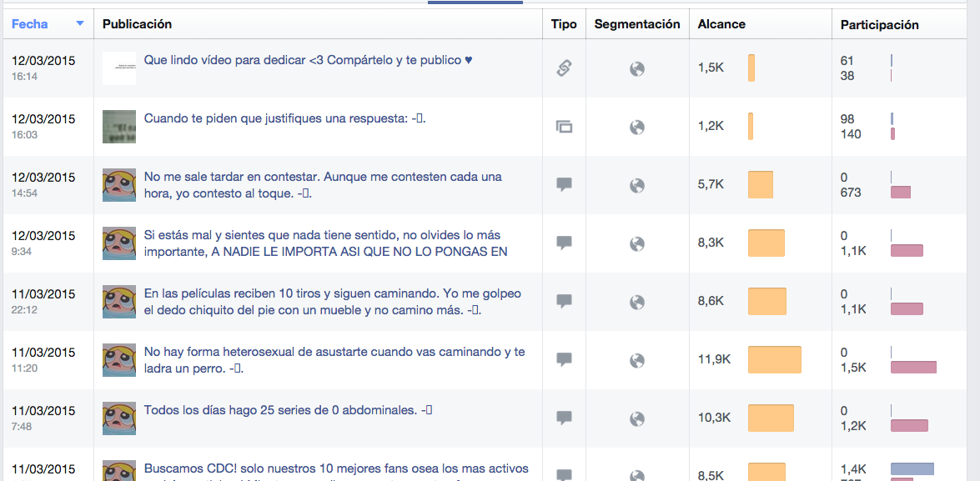Click participation value 98
This screenshot has height=481, width=980.
pos(847,119)
